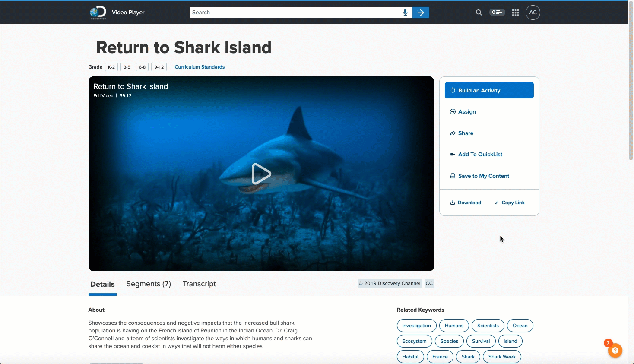The image size is (634, 364).
Task: Select the Species keyword tag
Action: [x=449, y=341]
